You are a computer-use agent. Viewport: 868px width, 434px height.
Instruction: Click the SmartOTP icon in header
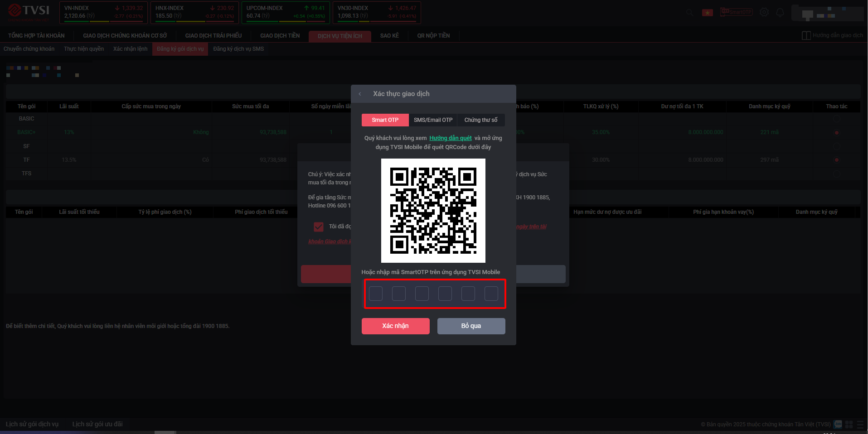(736, 12)
